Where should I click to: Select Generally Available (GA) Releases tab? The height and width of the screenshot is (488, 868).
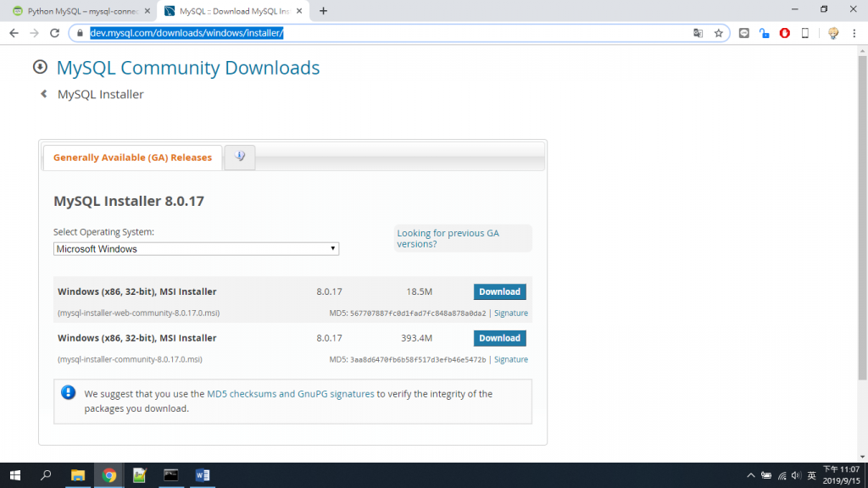tap(132, 158)
